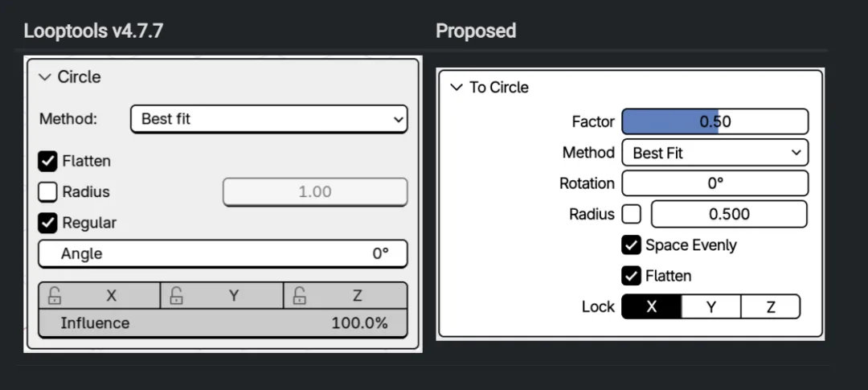Uncheck the Regular checkbox

point(48,223)
